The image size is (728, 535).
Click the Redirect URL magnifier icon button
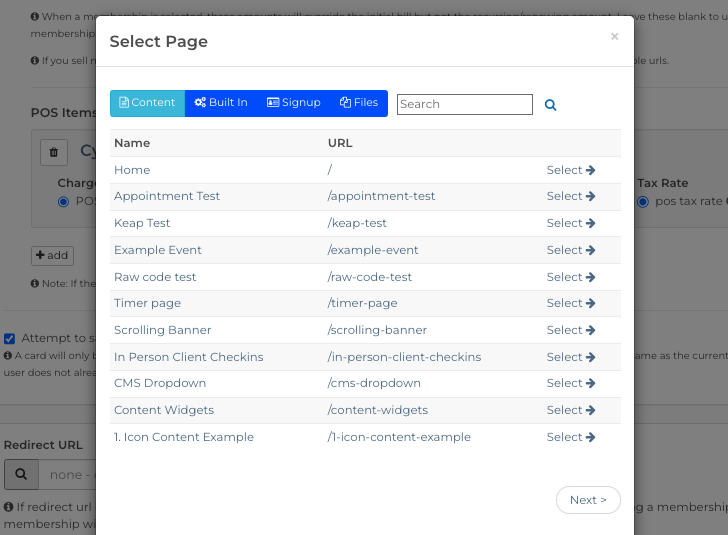(x=21, y=473)
